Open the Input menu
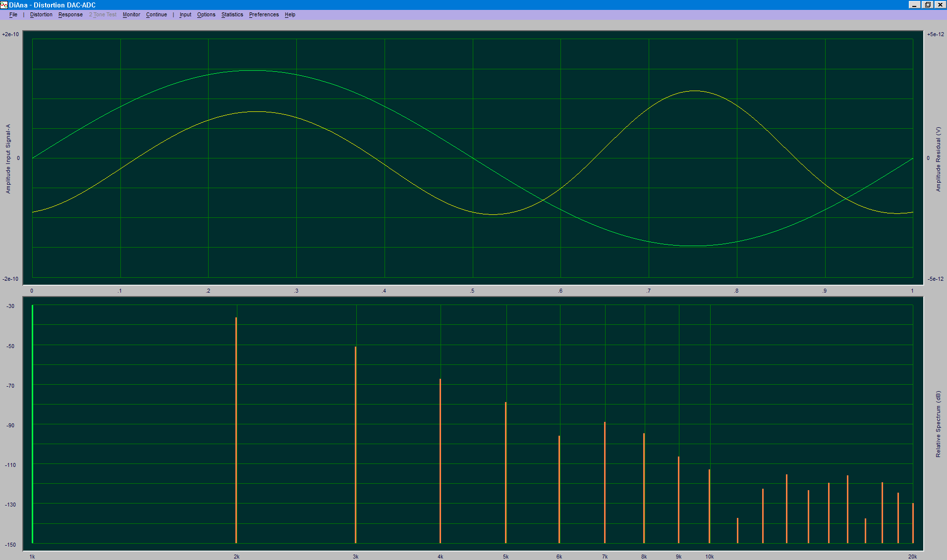The height and width of the screenshot is (560, 947). tap(185, 14)
